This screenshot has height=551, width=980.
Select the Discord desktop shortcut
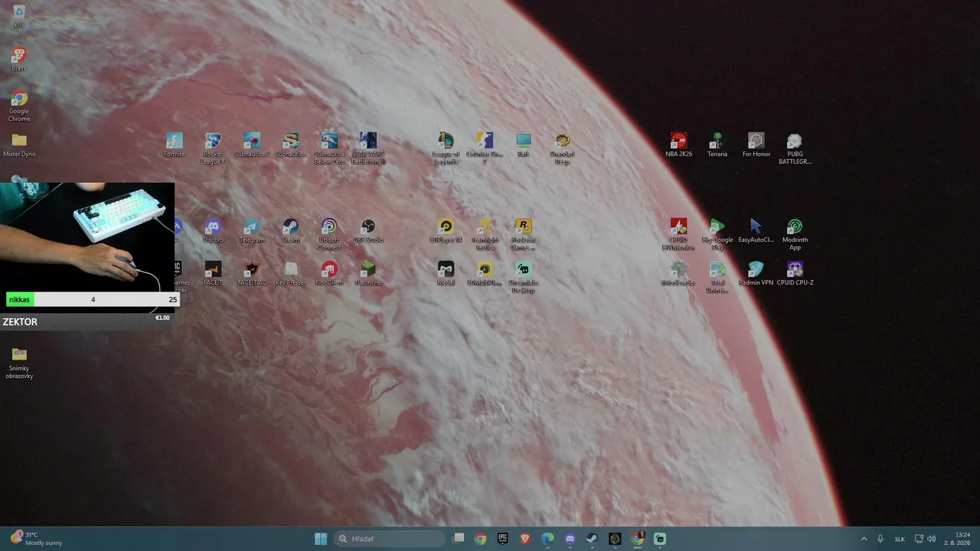click(213, 230)
